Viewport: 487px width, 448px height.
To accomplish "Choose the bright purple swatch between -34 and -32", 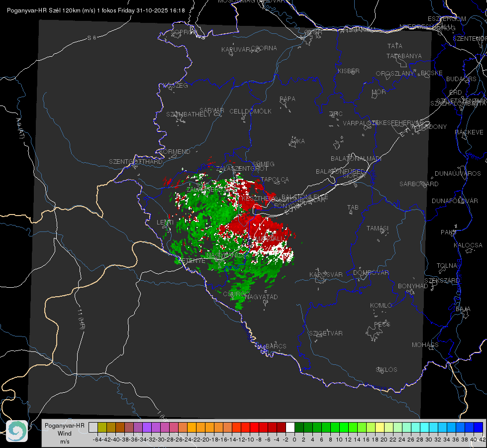I will click(x=147, y=427).
